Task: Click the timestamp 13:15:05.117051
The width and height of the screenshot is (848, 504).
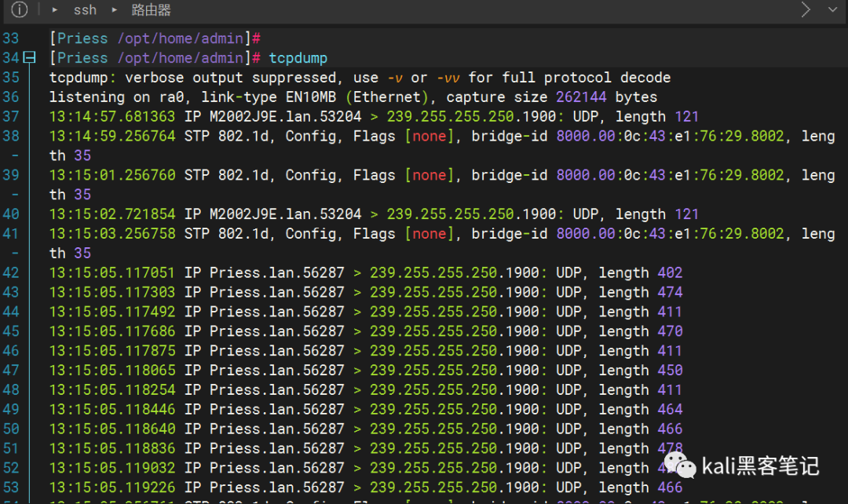Action: (x=112, y=272)
